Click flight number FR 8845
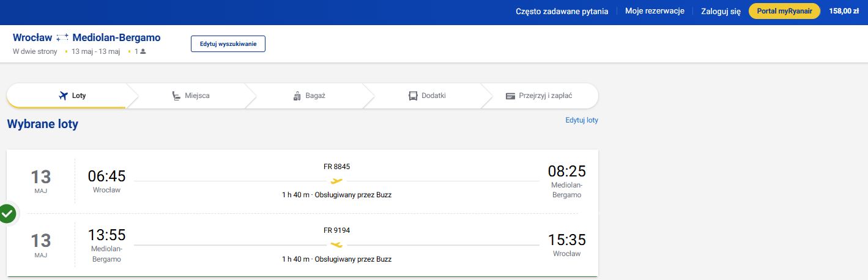Screen dimensions: 868x280 [x=336, y=167]
